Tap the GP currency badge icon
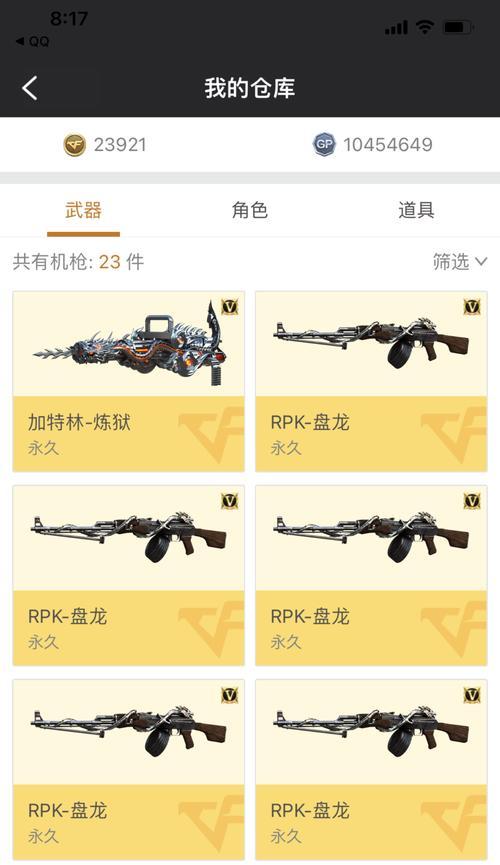 click(324, 145)
